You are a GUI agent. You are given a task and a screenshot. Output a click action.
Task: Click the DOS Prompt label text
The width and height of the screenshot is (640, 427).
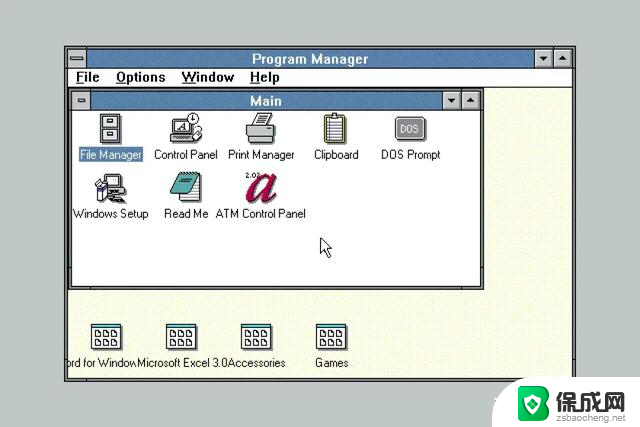411,155
